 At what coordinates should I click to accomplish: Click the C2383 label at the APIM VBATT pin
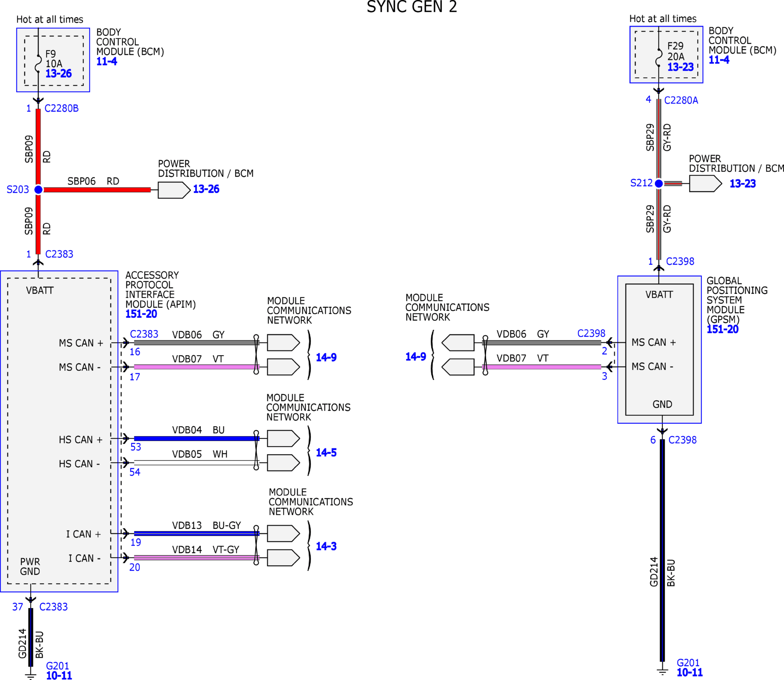tap(59, 254)
